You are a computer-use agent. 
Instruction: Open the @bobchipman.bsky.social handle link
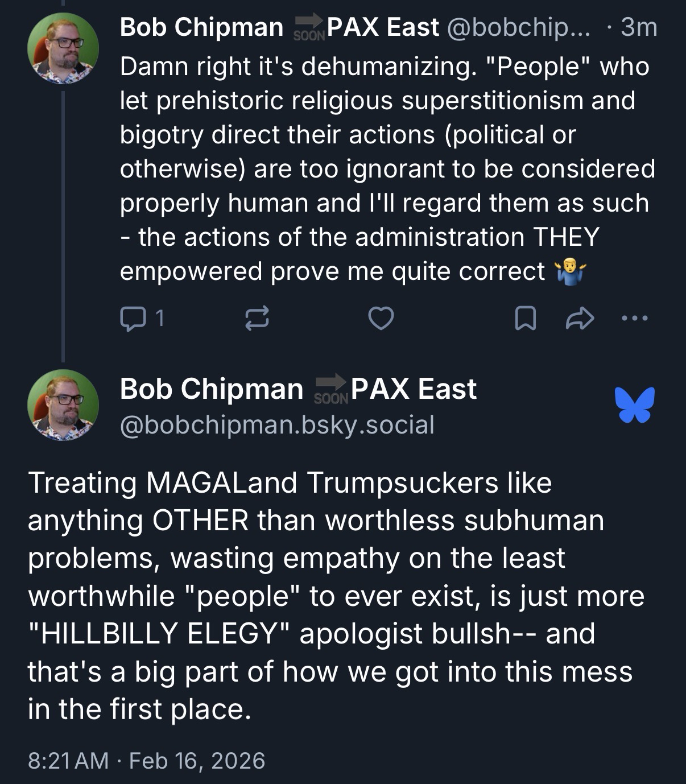click(x=277, y=424)
